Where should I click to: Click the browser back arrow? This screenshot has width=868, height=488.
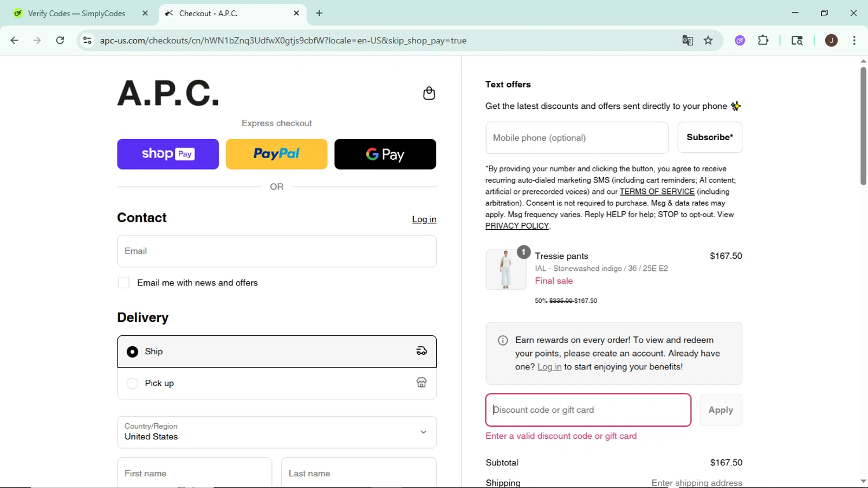pyautogui.click(x=14, y=41)
